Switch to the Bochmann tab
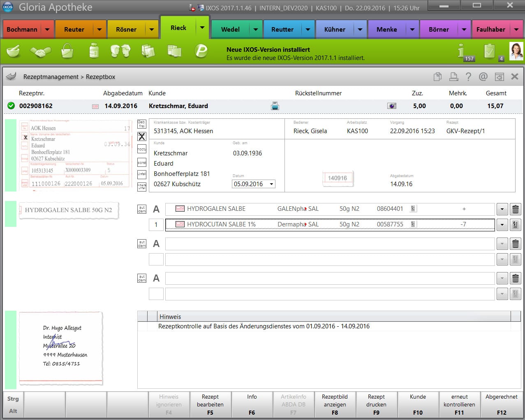The height and width of the screenshot is (420, 525). click(22, 30)
